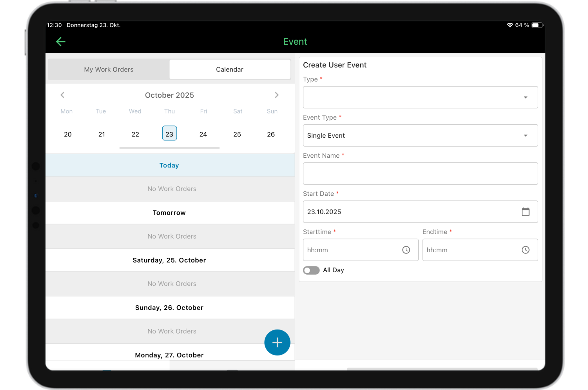Go to previous month in calendar
Screen dimensions: 588x390
(x=62, y=95)
